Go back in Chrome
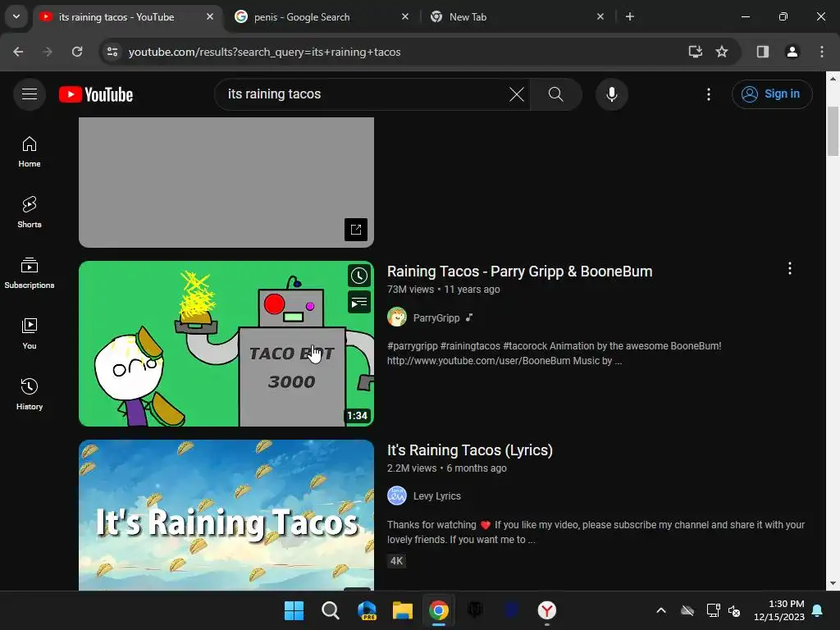 pyautogui.click(x=18, y=52)
